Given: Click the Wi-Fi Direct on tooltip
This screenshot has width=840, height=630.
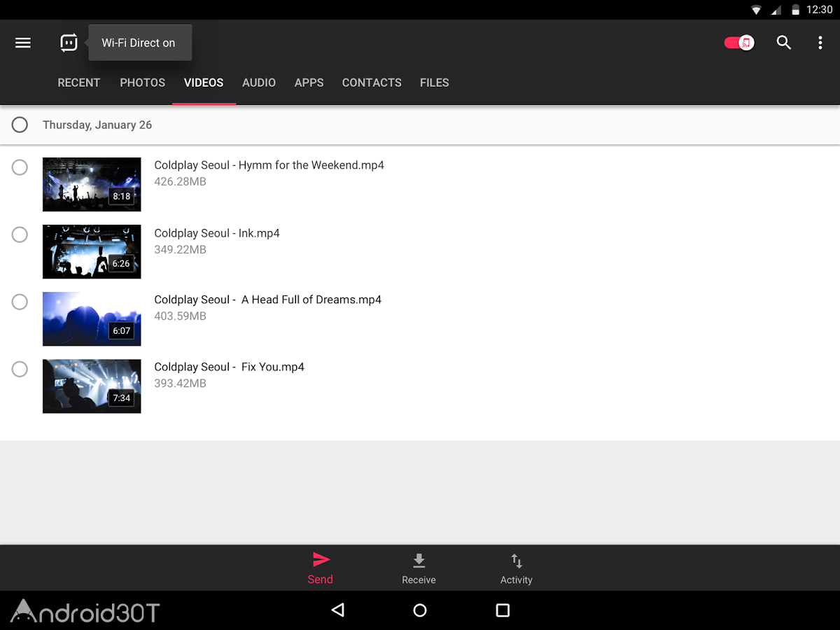Looking at the screenshot, I should click(139, 43).
